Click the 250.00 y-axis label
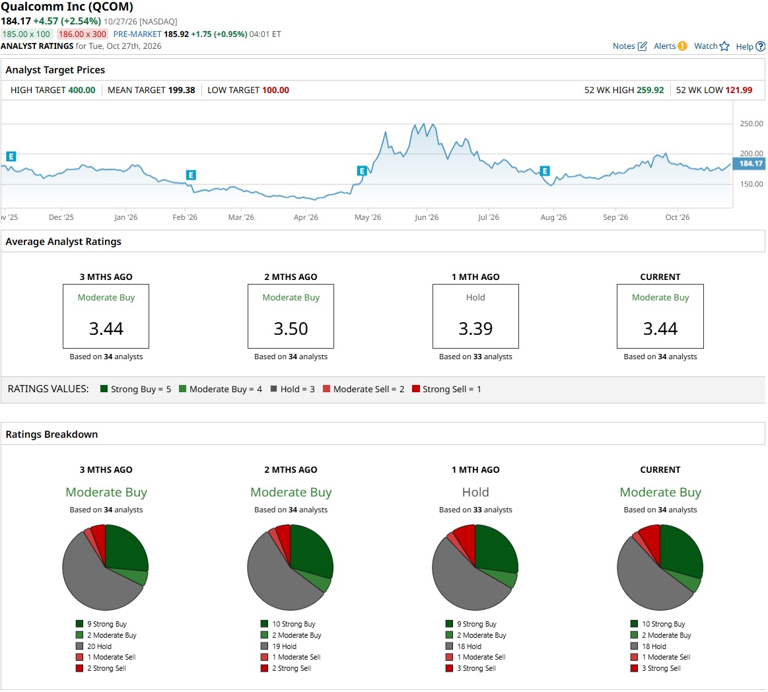Viewport: 768px width, 692px height. [751, 123]
